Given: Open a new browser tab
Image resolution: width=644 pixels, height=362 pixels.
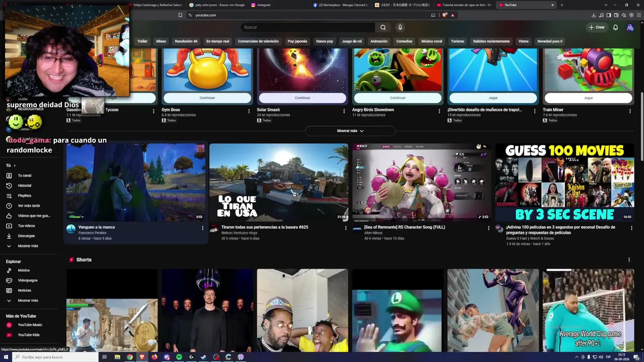Looking at the screenshot, I should (x=561, y=5).
